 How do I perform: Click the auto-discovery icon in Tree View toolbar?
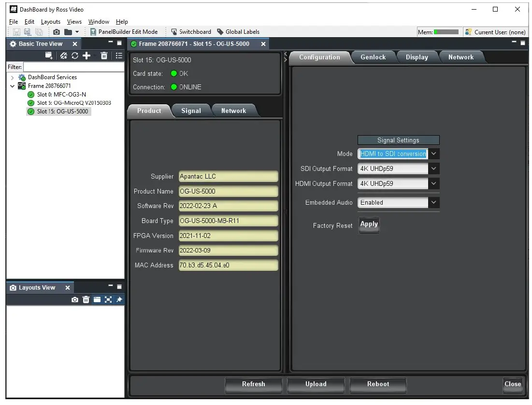pyautogui.click(x=63, y=56)
